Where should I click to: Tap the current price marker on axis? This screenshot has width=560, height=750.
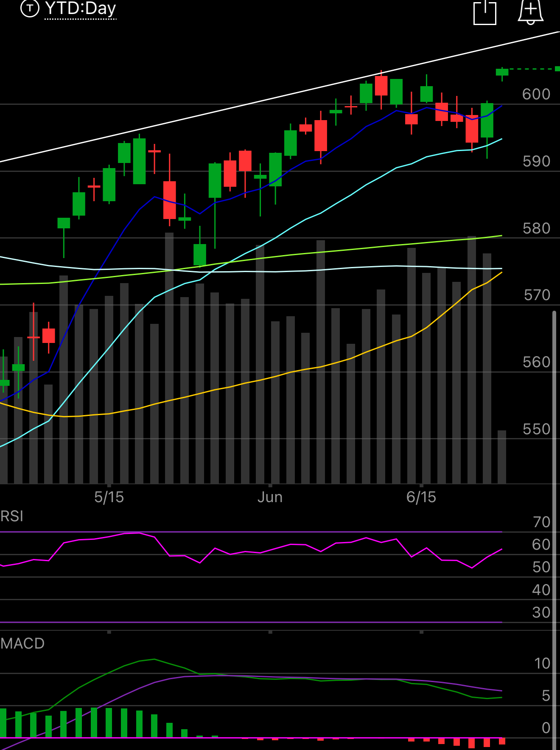point(557,69)
